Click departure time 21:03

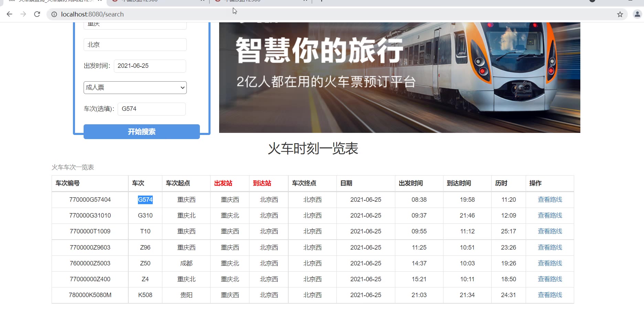(419, 295)
